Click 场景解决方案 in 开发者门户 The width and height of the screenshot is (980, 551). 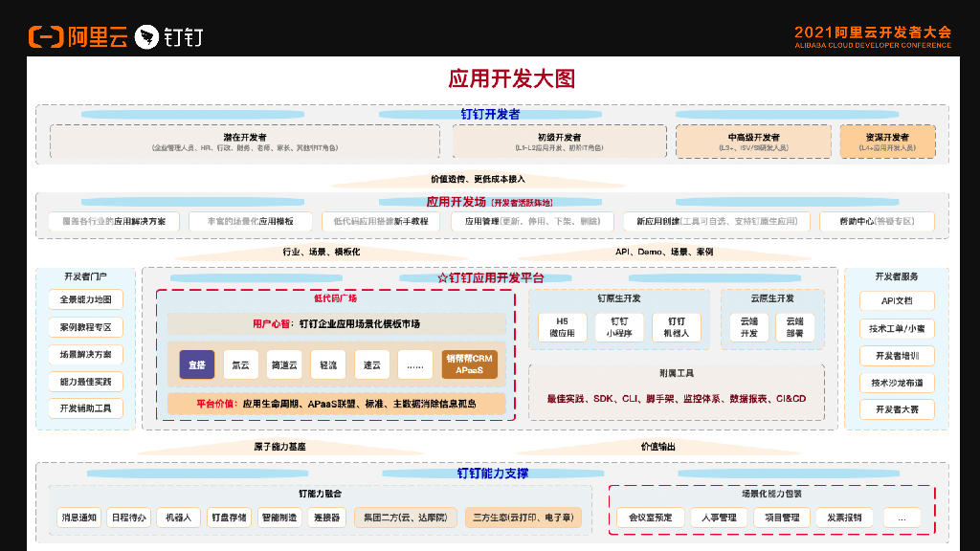pyautogui.click(x=85, y=354)
